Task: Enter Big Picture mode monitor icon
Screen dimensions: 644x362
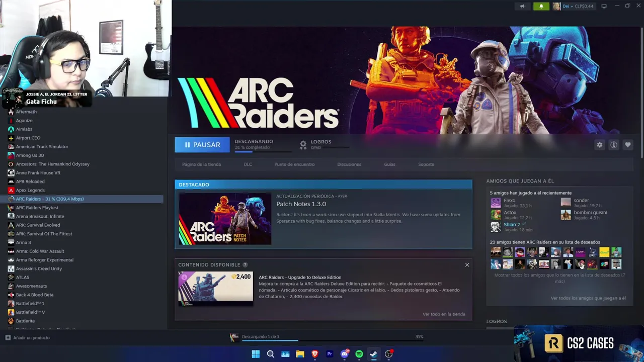Action: (604, 6)
